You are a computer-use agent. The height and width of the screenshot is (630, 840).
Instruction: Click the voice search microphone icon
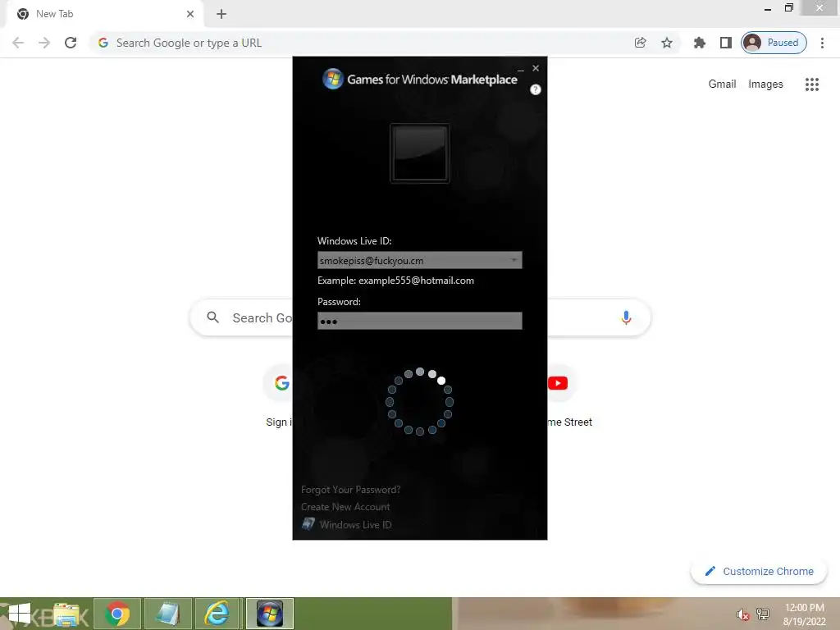(626, 317)
